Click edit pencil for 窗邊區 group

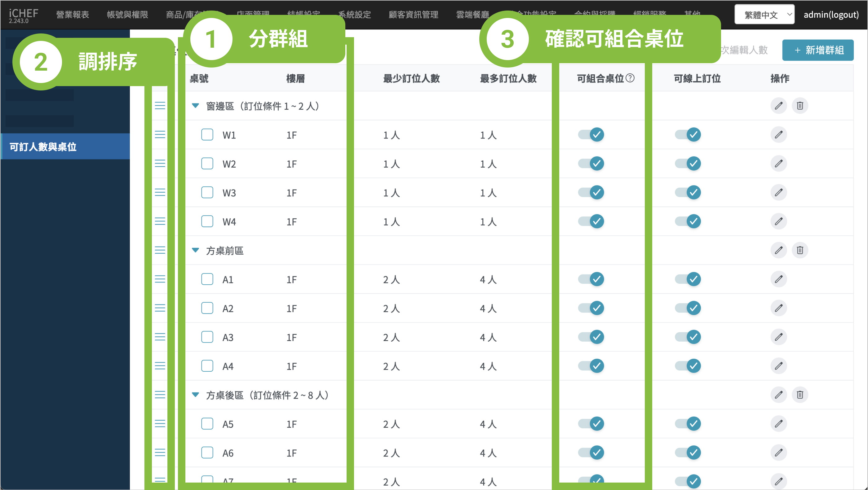pyautogui.click(x=778, y=106)
